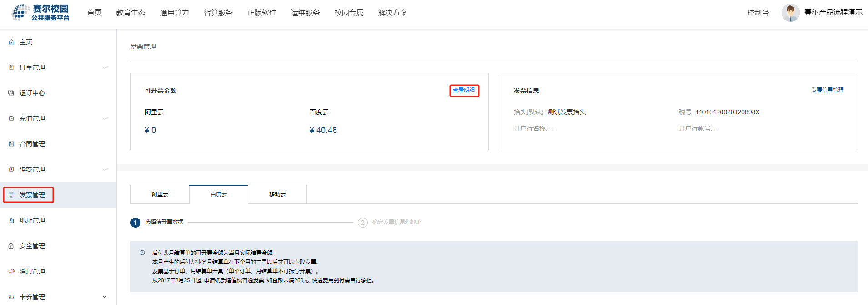Open the 通用算力 top menu
The image size is (868, 305).
tap(174, 13)
